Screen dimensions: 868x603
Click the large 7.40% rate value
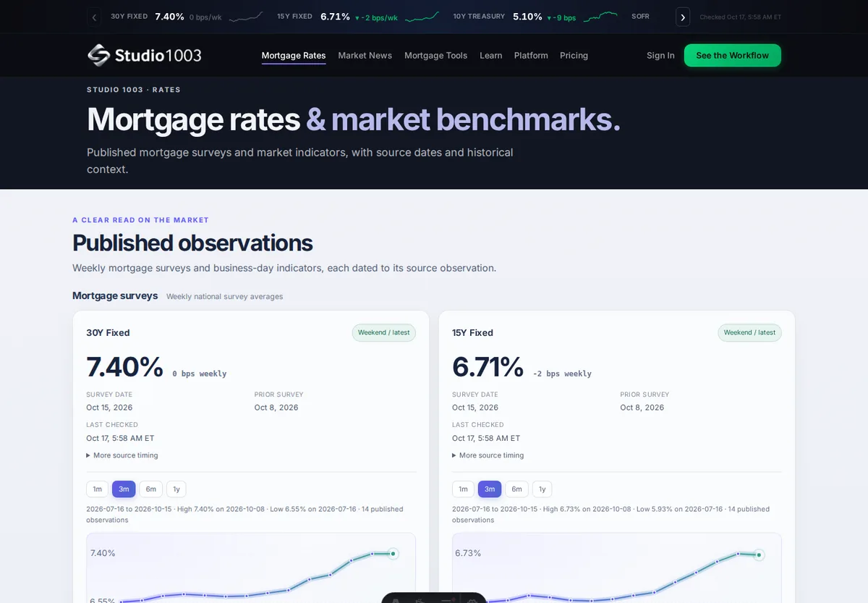(x=125, y=367)
